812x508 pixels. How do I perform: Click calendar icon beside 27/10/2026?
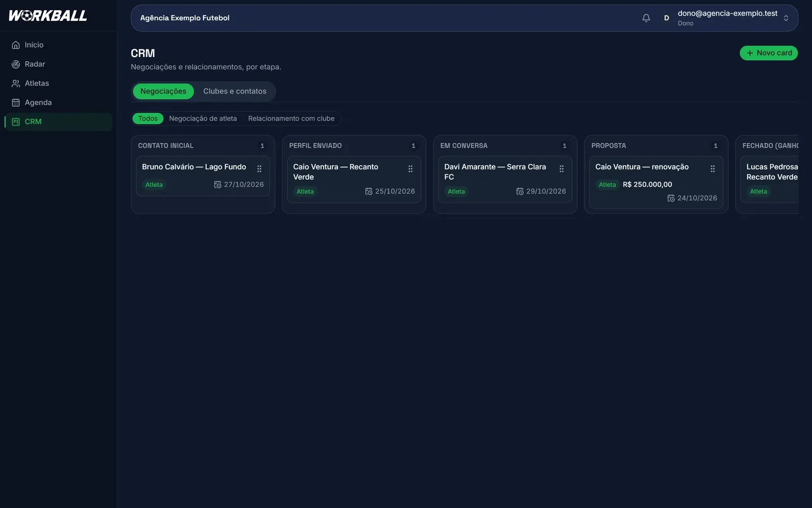[x=218, y=184]
